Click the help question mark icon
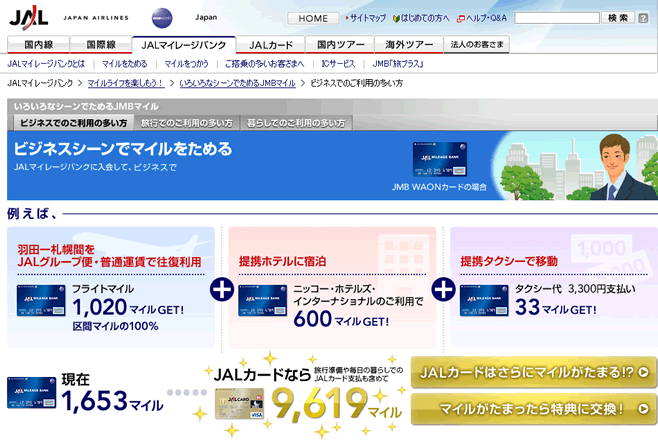Viewport: 658px width, 442px height. point(643,18)
